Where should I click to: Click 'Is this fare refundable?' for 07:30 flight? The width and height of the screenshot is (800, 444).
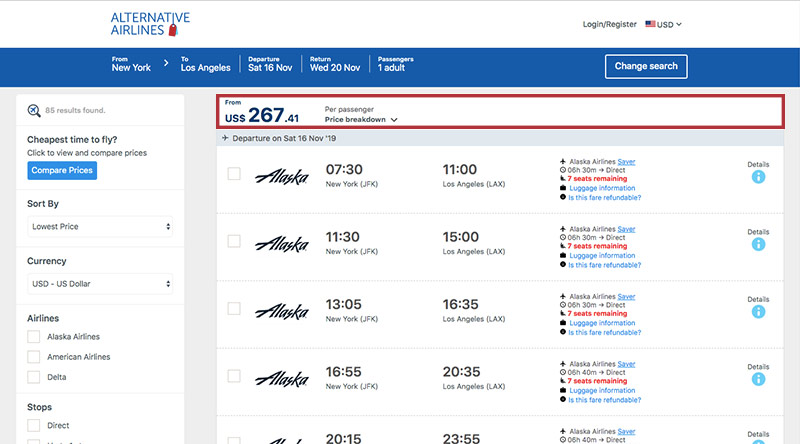605,198
